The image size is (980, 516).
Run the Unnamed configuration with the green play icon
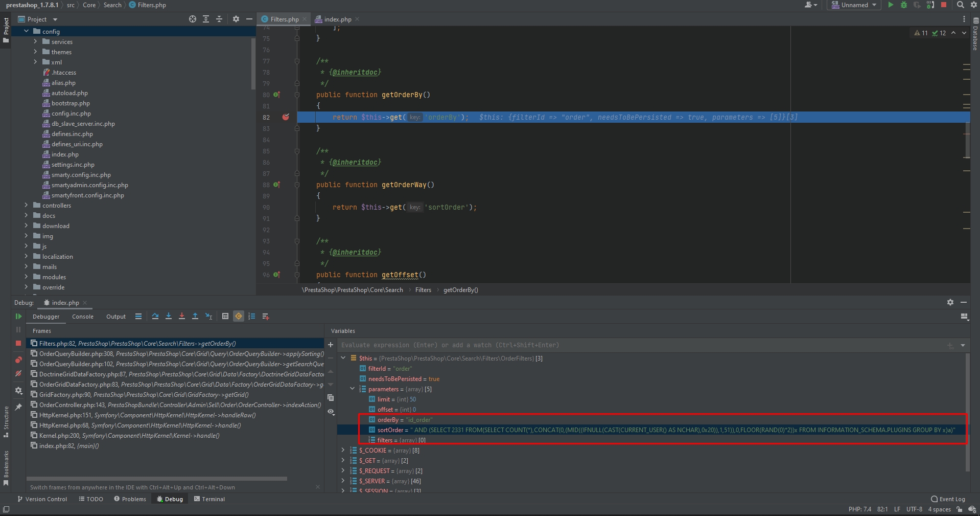[x=891, y=5]
